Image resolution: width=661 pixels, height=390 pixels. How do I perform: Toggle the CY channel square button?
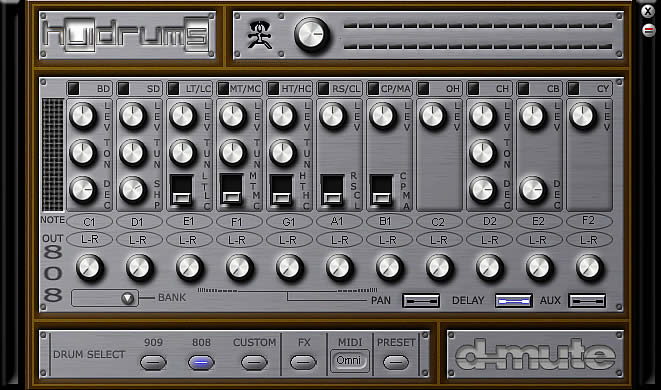573,89
